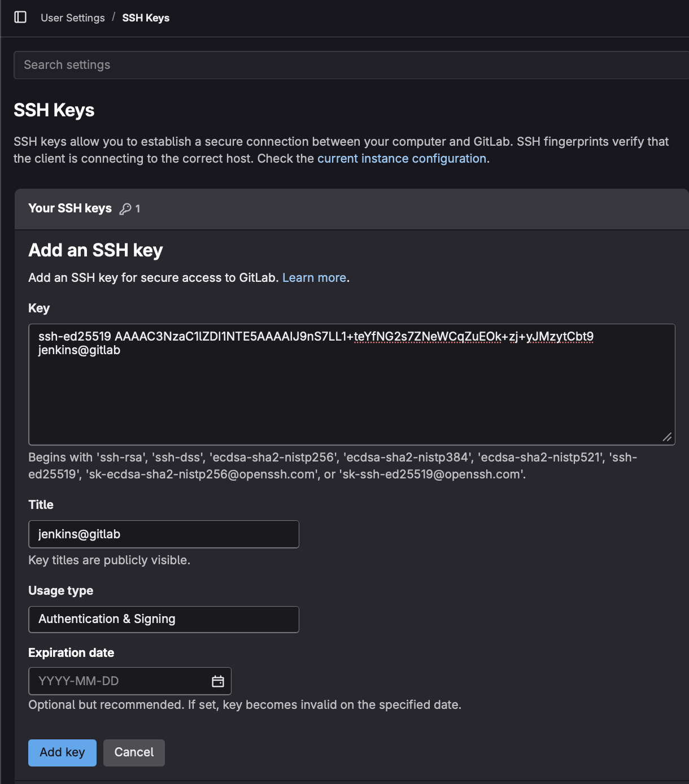This screenshot has width=689, height=784.
Task: Grab the Key textarea resize handle
Action: pos(667,437)
